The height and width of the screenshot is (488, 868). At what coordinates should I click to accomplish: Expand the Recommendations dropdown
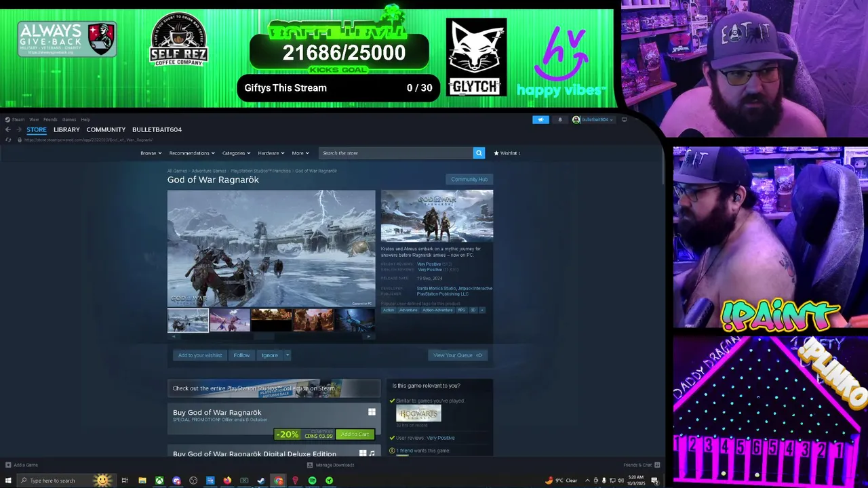192,153
